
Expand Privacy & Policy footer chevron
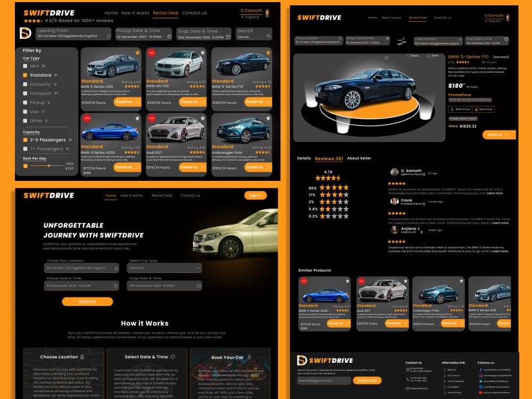pos(444,393)
